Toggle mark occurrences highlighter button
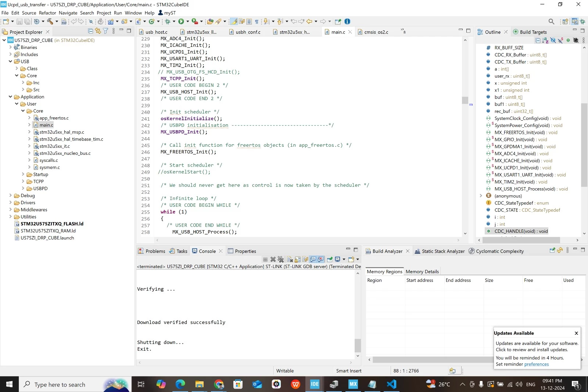 (x=234, y=21)
